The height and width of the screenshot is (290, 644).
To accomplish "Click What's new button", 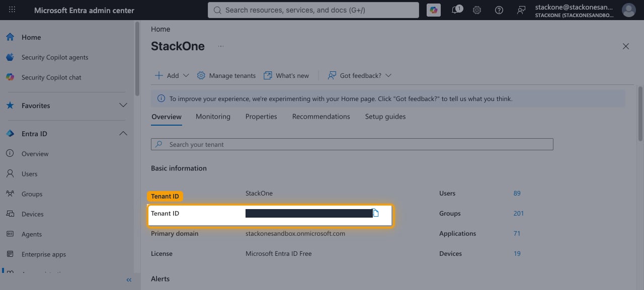I will pyautogui.click(x=286, y=75).
